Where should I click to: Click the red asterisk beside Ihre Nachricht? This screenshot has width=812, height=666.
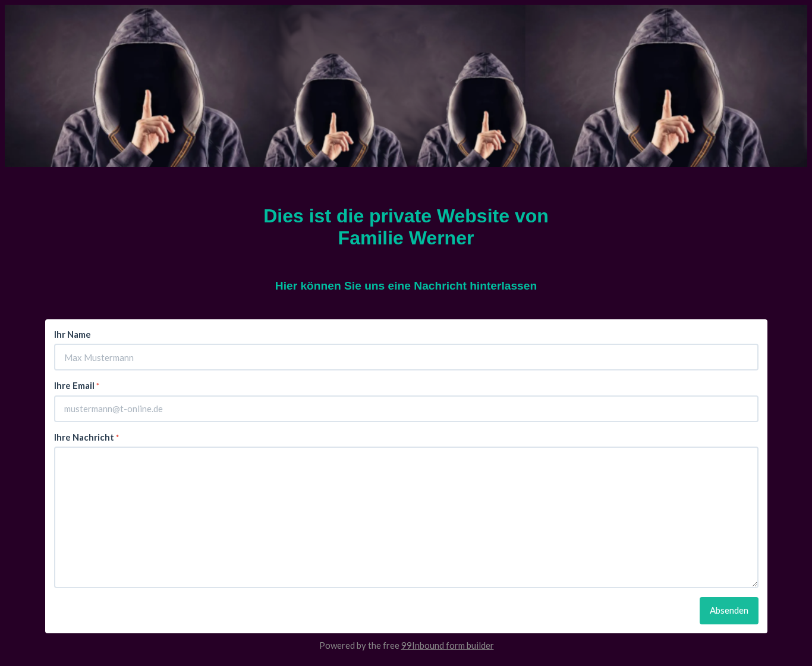click(x=118, y=438)
